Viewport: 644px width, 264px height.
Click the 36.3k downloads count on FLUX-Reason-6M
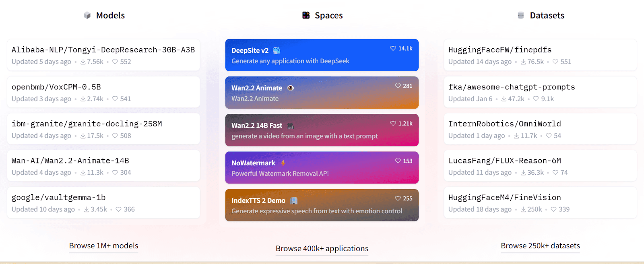click(x=535, y=172)
